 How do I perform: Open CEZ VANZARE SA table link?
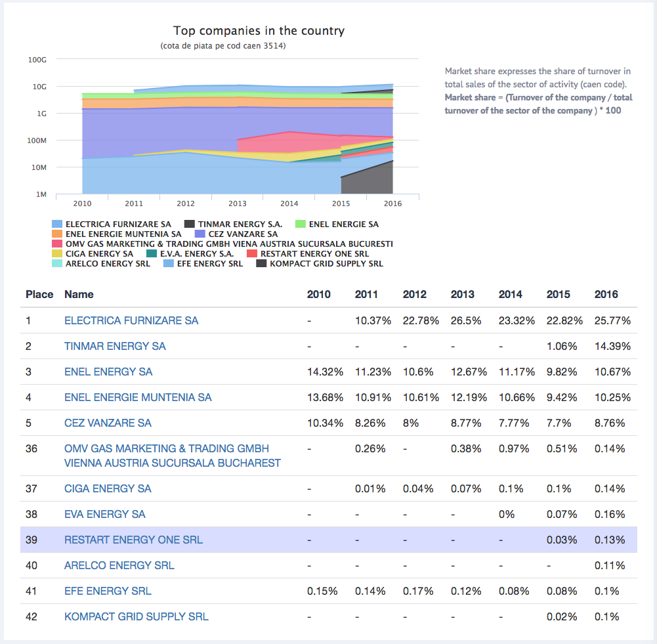(x=108, y=423)
